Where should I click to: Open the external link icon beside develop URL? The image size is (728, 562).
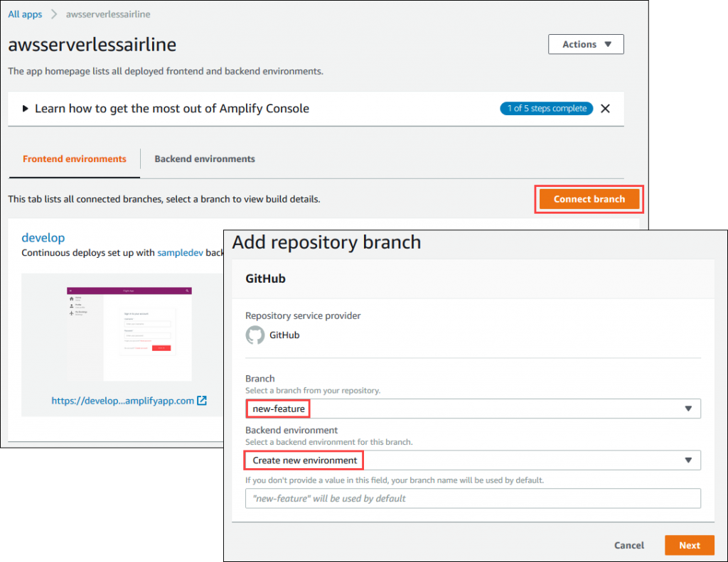pos(201,400)
